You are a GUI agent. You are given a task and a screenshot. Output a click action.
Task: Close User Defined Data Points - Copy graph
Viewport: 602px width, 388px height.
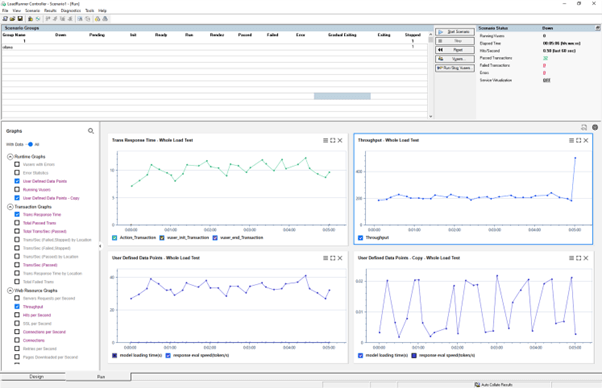click(586, 258)
